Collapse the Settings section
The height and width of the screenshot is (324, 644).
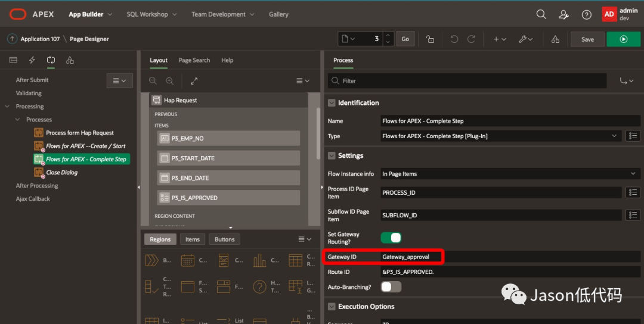332,156
